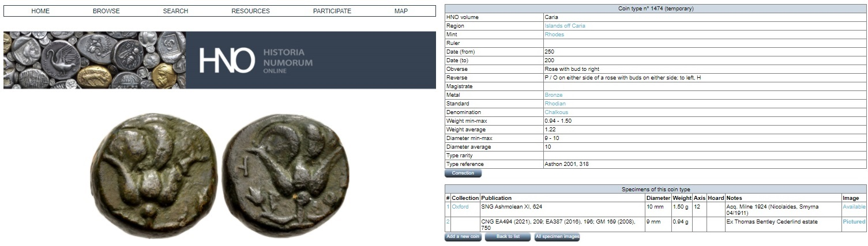
Task: Open the MAP page
Action: (x=401, y=11)
